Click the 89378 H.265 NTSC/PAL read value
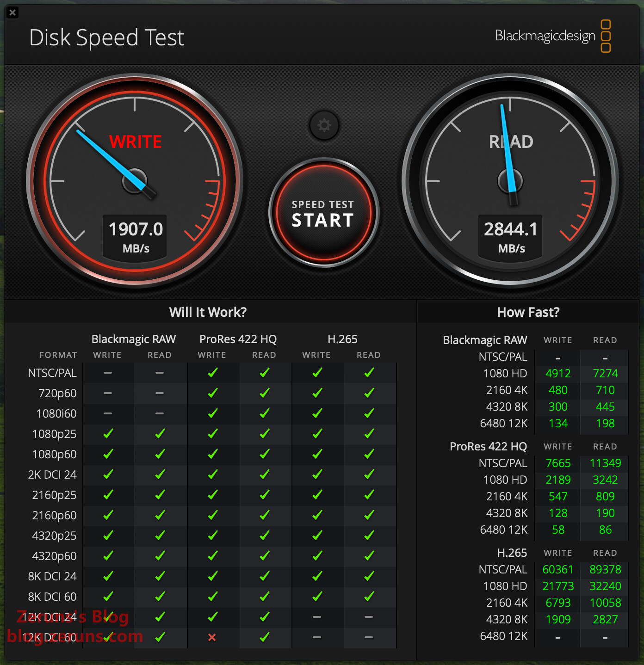 tap(605, 569)
